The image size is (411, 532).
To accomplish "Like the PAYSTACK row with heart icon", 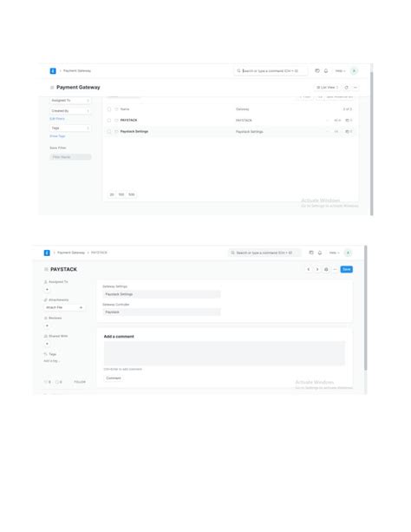I will tap(116, 121).
